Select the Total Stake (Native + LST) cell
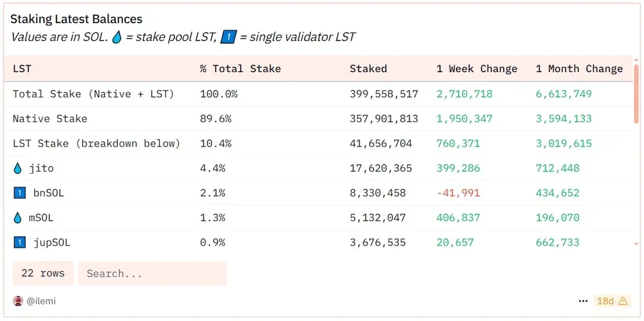The height and width of the screenshot is (321, 644). 93,94
